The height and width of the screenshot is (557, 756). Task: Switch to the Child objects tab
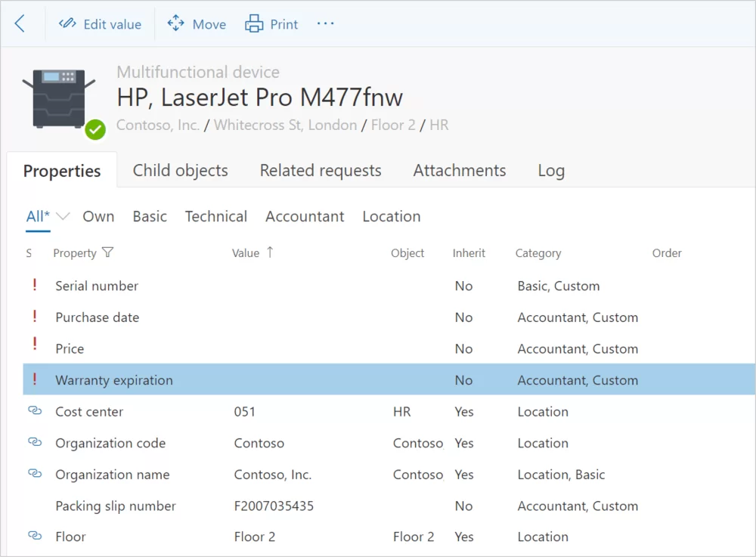click(180, 171)
